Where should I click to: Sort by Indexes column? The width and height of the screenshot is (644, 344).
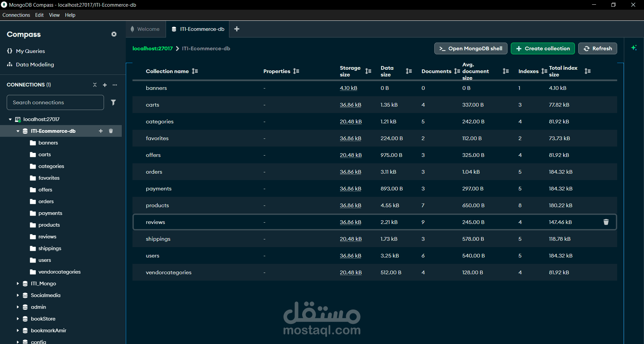544,71
